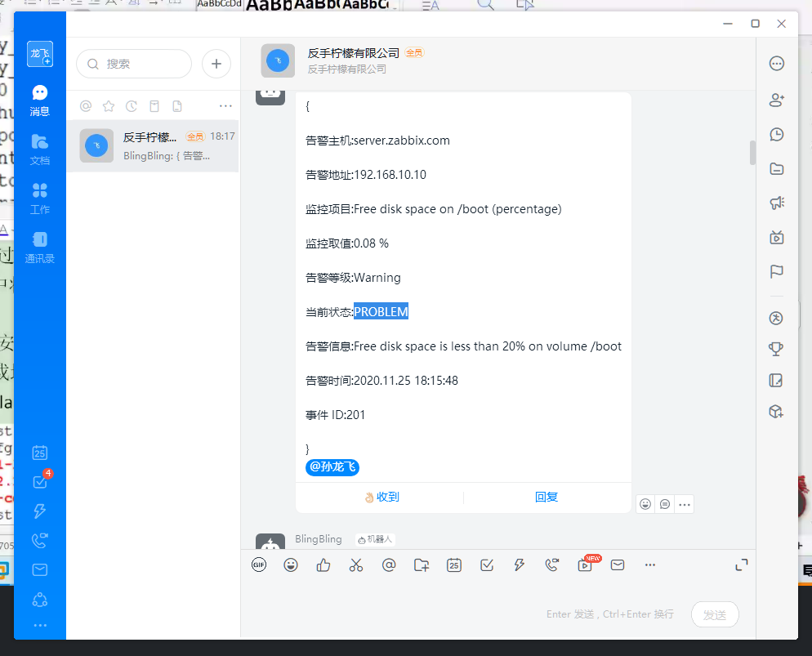This screenshot has height=656, width=812.
Task: Open the comment icon beside the message
Action: [665, 504]
